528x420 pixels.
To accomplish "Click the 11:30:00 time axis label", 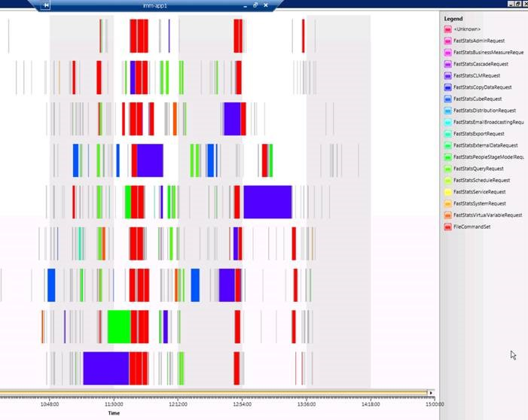I will [x=114, y=404].
